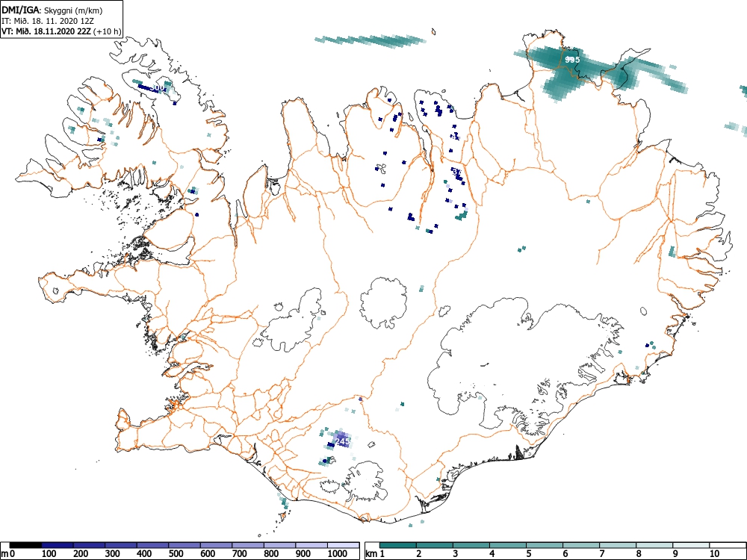Click the 100 label on the metre legend
This screenshot has height=560, width=747.
pyautogui.click(x=49, y=554)
